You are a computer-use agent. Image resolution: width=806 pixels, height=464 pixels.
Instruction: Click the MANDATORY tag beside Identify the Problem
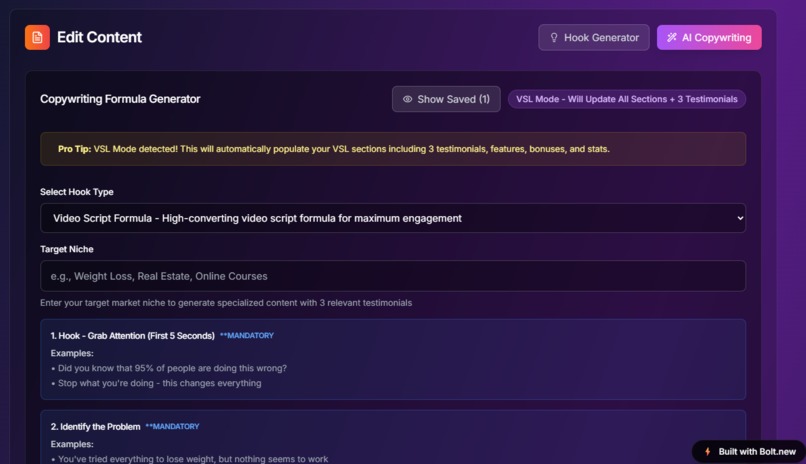coord(172,426)
